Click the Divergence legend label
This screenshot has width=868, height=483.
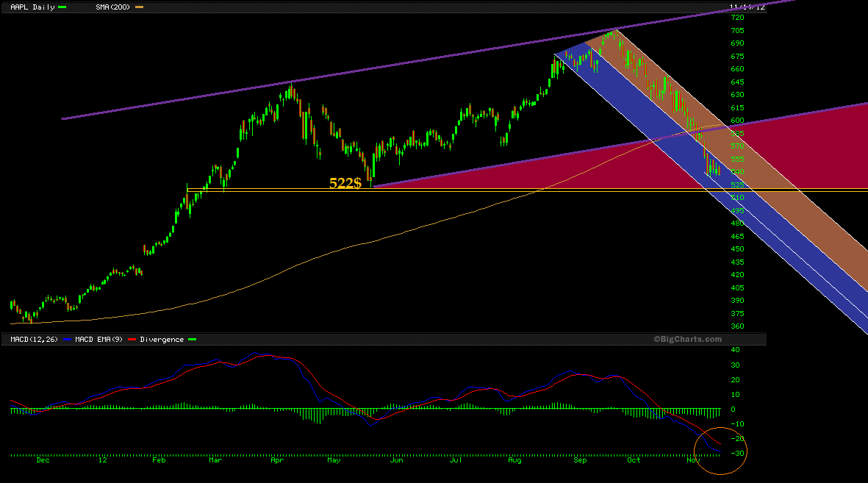coord(162,340)
